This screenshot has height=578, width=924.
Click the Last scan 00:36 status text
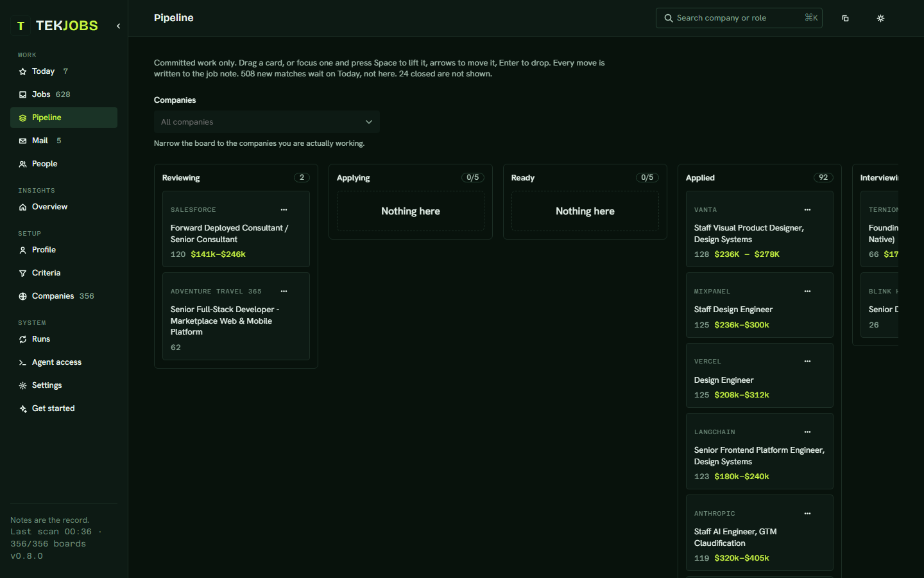click(x=51, y=532)
